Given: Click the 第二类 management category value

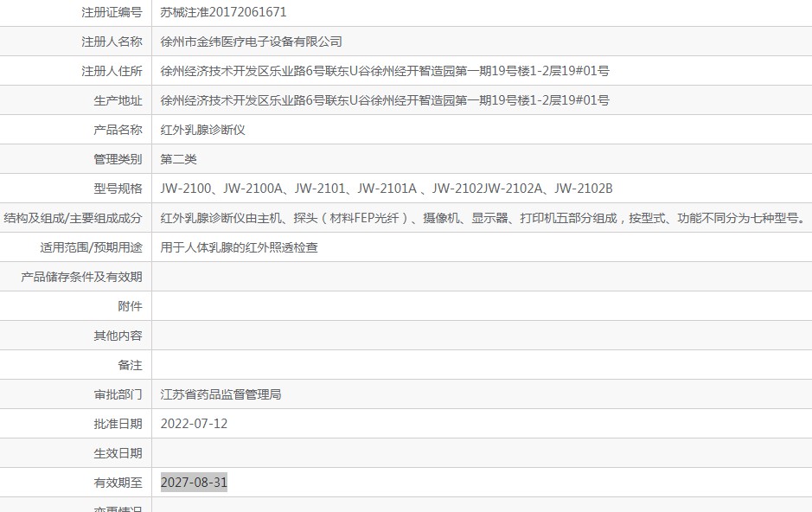Looking at the screenshot, I should pos(179,159).
